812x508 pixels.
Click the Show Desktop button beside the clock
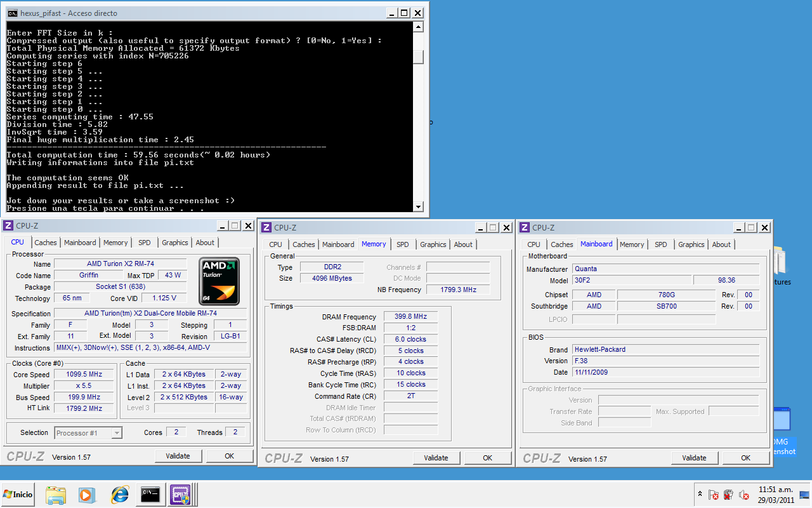(804, 495)
